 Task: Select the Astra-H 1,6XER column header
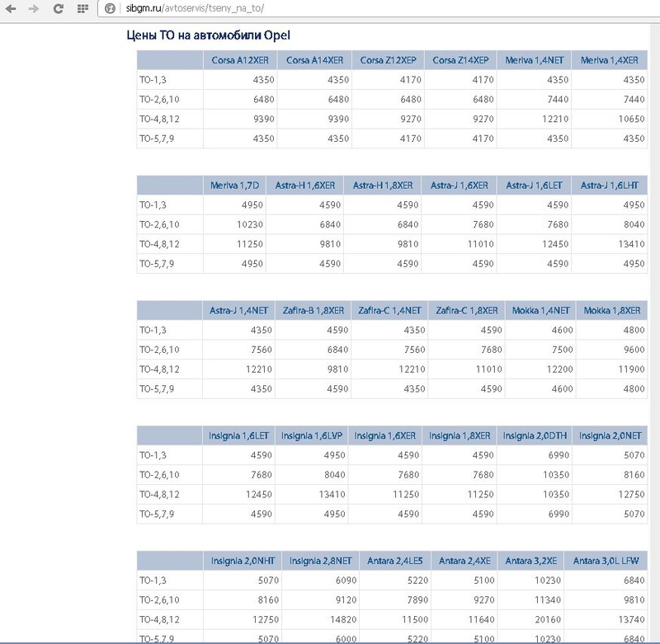[305, 186]
